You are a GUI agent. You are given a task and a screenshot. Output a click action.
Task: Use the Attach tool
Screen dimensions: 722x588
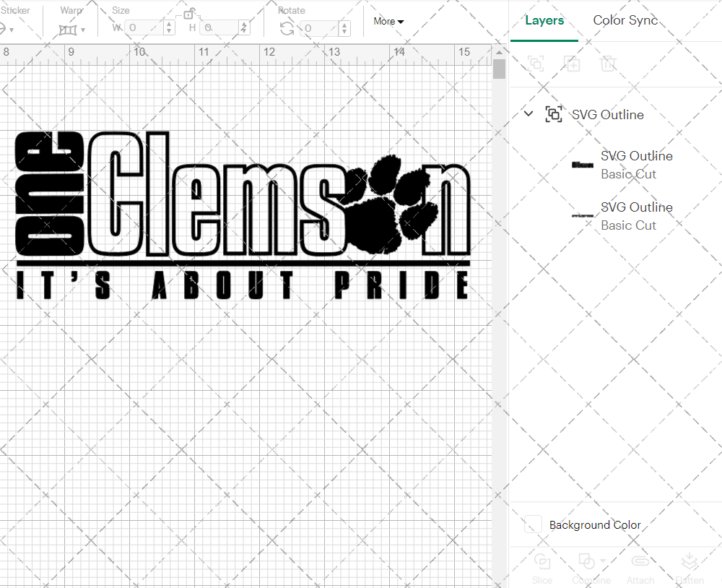point(640,567)
